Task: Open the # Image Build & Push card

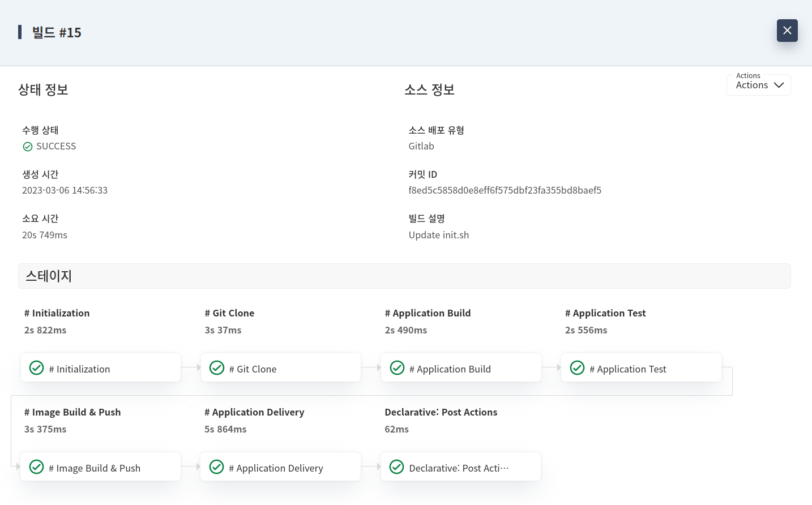Action: 101,467
